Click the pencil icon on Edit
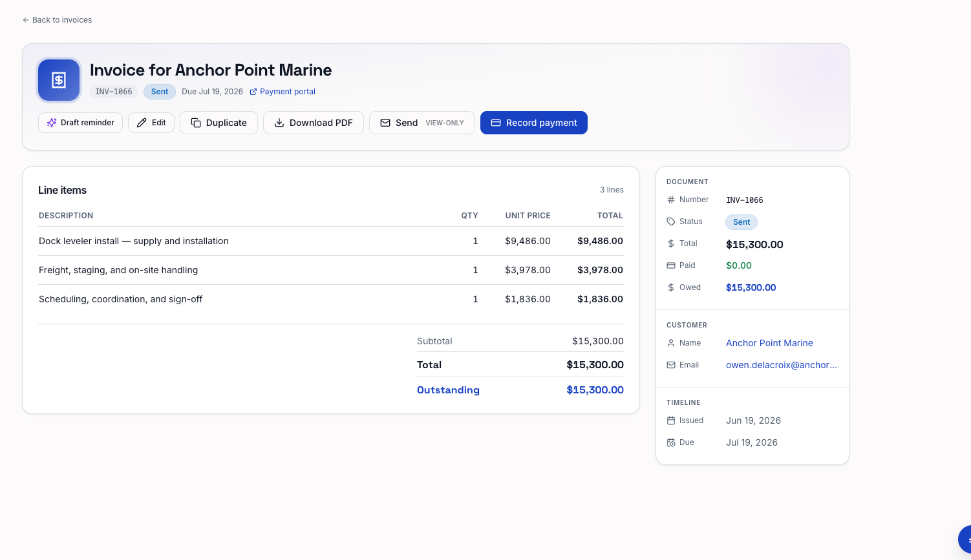The width and height of the screenshot is (971, 560). (142, 123)
